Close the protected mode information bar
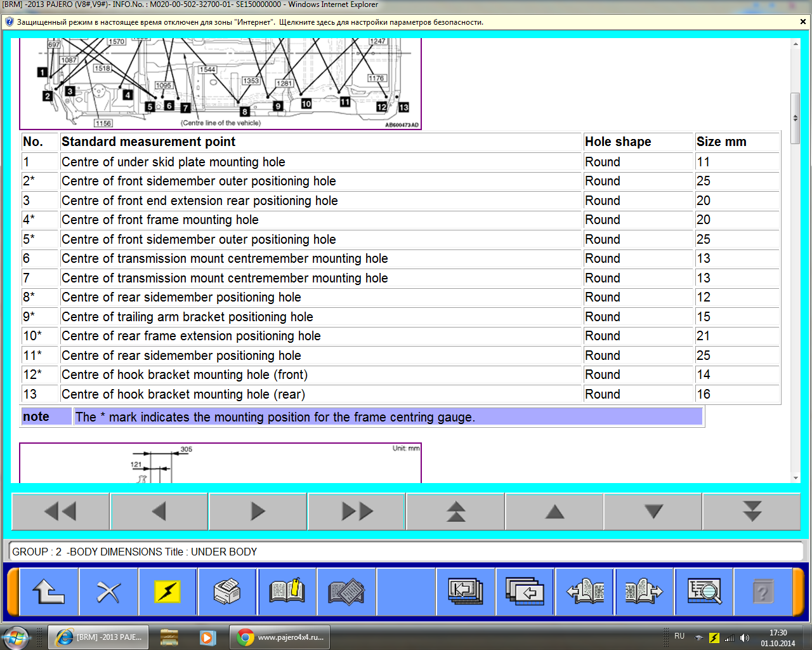The image size is (812, 650). pos(803,22)
